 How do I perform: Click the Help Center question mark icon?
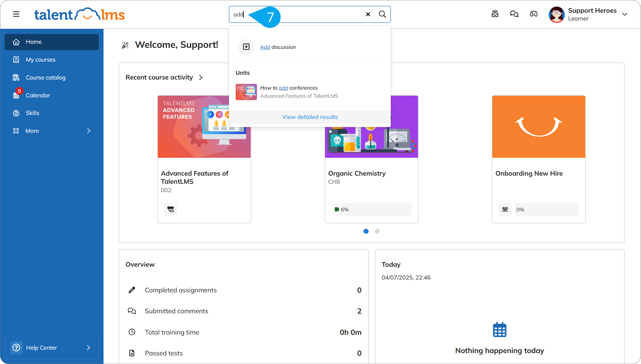(16, 348)
